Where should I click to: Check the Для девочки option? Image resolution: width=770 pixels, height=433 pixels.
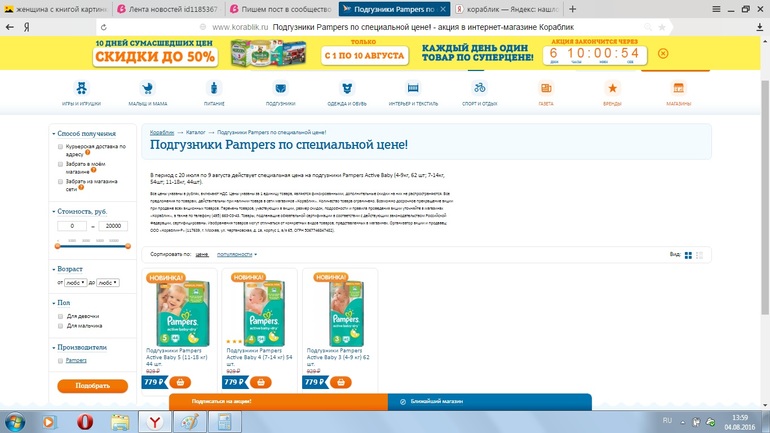point(60,316)
